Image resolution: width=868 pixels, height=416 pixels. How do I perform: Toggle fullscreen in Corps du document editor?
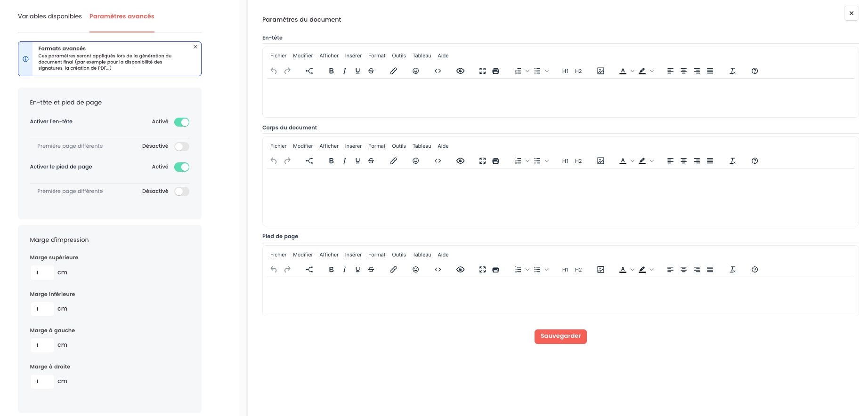(482, 161)
